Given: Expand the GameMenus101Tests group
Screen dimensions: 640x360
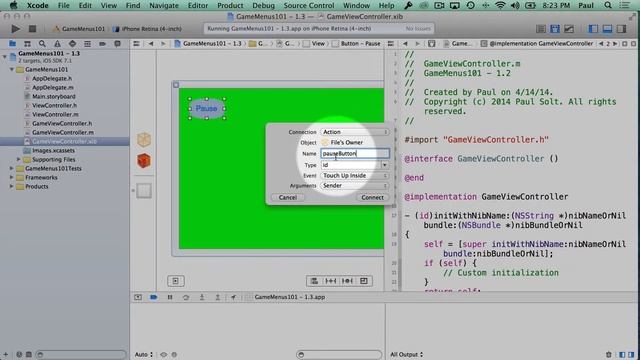Looking at the screenshot, I should (12, 168).
